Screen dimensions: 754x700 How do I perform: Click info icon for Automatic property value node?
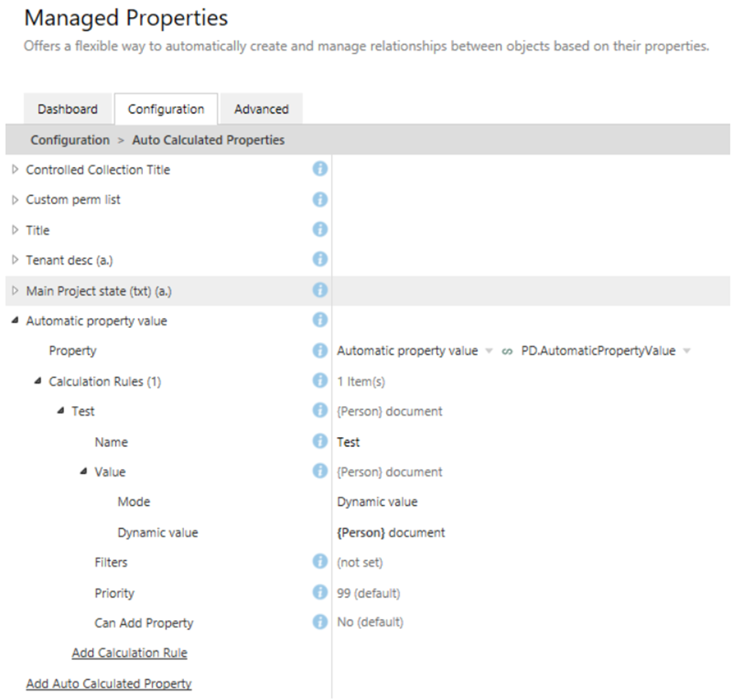tap(320, 320)
